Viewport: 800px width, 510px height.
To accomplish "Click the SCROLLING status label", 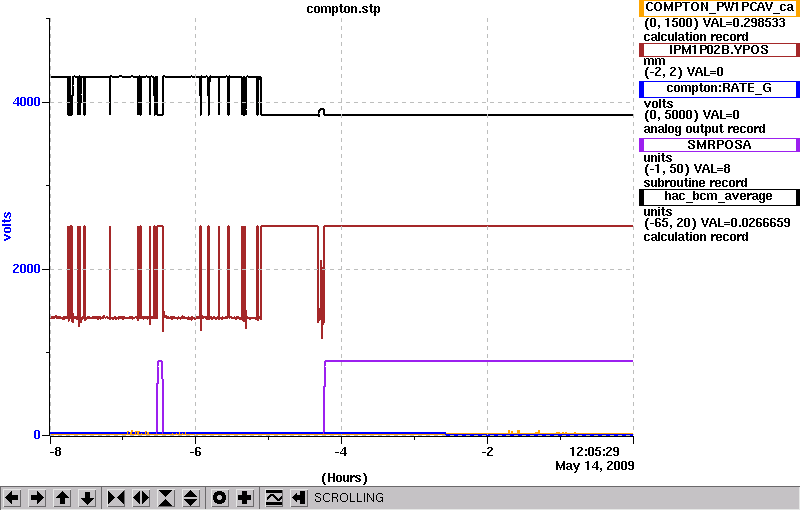I will click(x=348, y=498).
